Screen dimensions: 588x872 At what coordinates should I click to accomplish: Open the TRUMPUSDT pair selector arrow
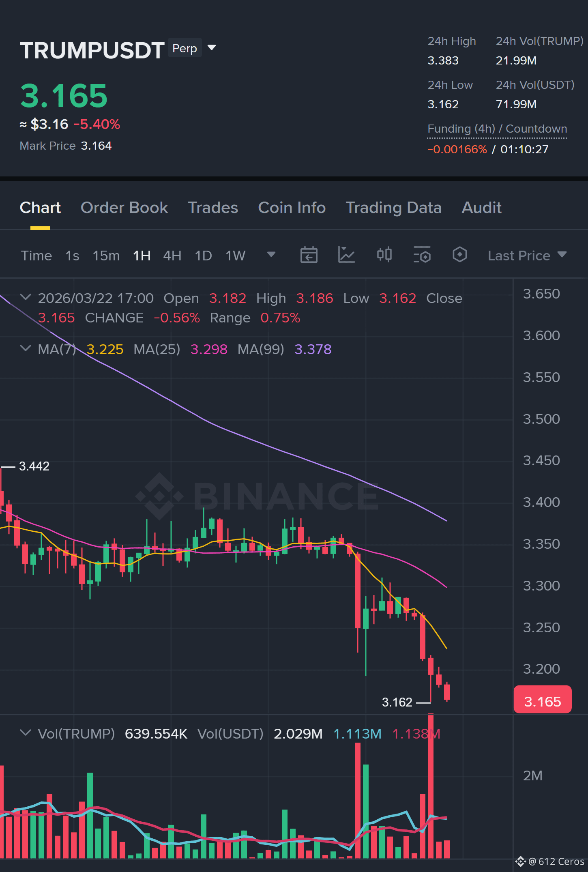coord(211,48)
